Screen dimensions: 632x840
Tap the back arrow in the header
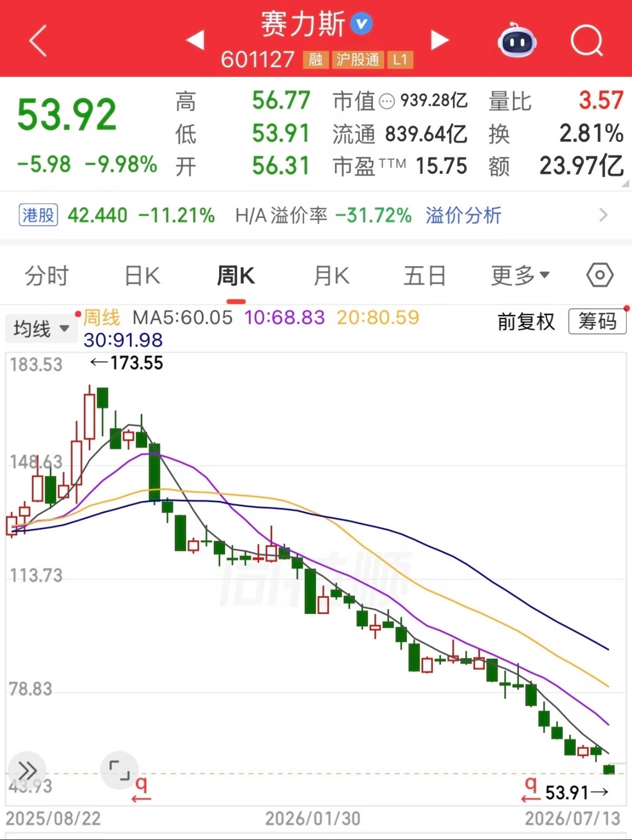point(38,40)
